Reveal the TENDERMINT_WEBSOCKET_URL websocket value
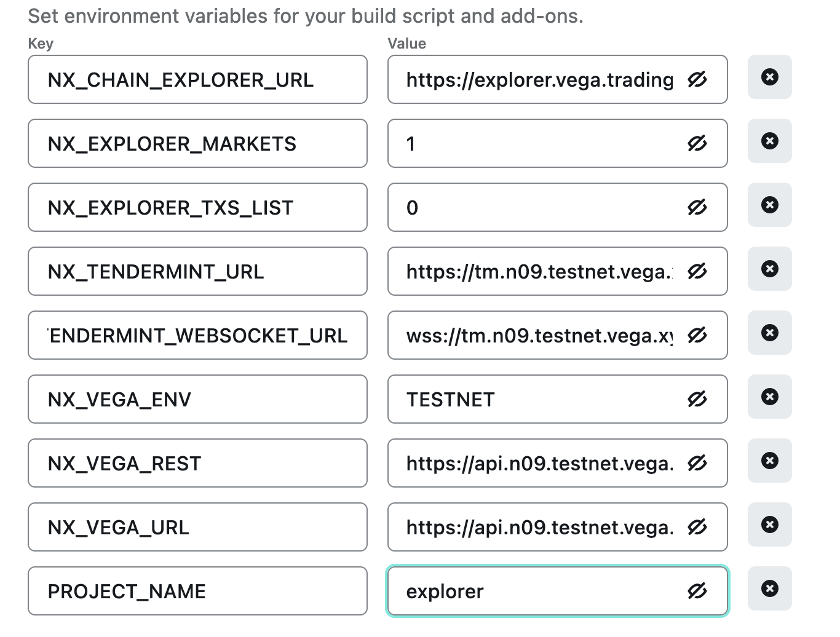 pyautogui.click(x=697, y=335)
